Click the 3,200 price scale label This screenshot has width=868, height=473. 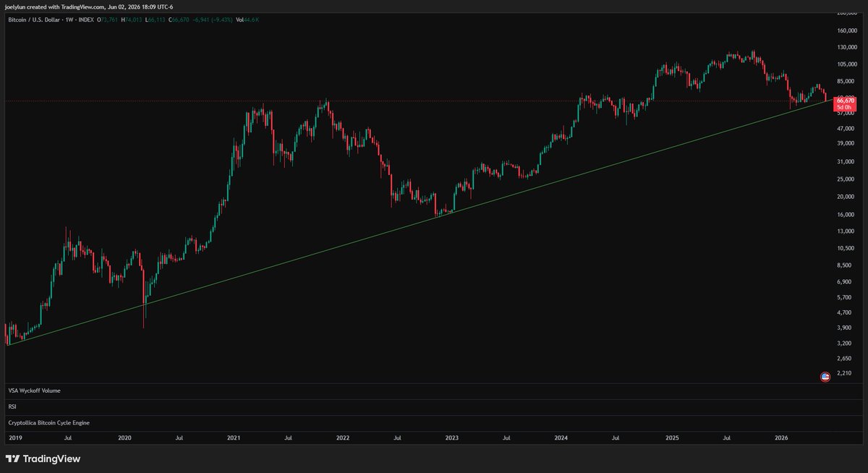(x=843, y=343)
